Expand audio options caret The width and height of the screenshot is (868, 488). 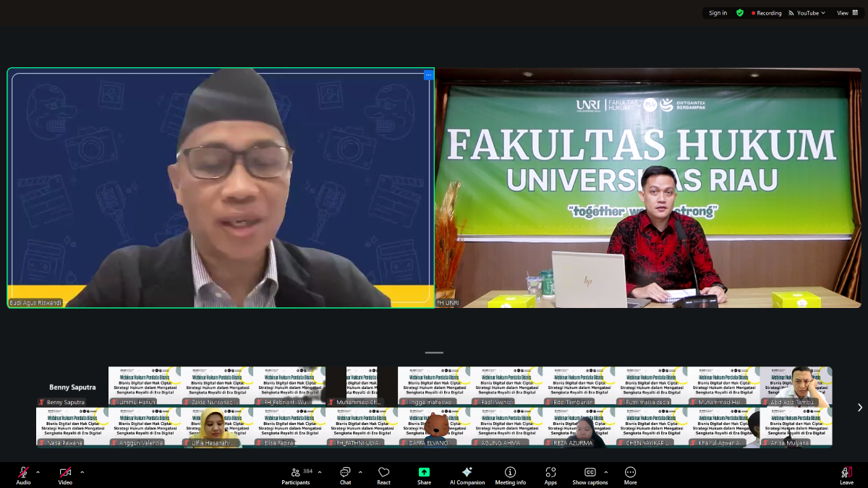[x=38, y=472]
